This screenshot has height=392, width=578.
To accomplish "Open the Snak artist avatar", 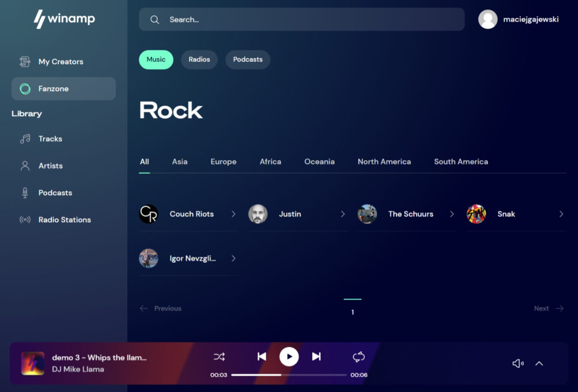I will (476, 214).
